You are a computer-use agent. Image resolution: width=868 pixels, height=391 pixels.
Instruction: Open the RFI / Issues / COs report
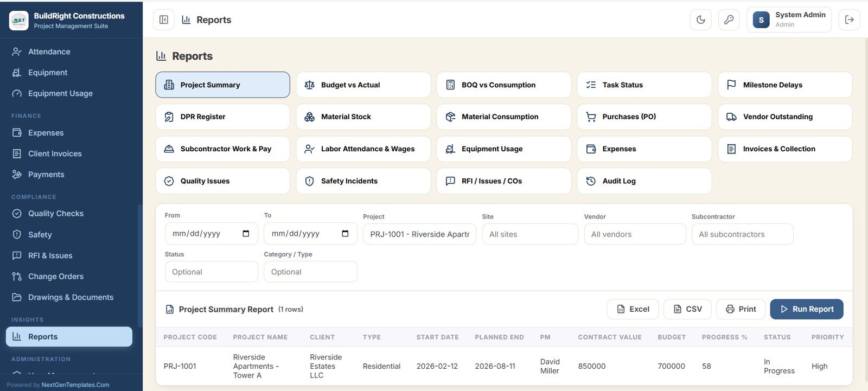coord(504,181)
